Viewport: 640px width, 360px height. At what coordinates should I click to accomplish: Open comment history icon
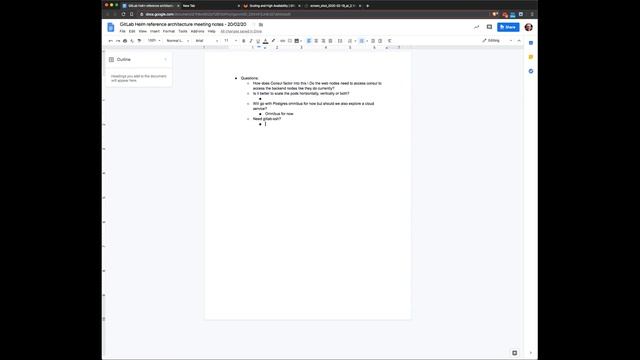point(489,27)
